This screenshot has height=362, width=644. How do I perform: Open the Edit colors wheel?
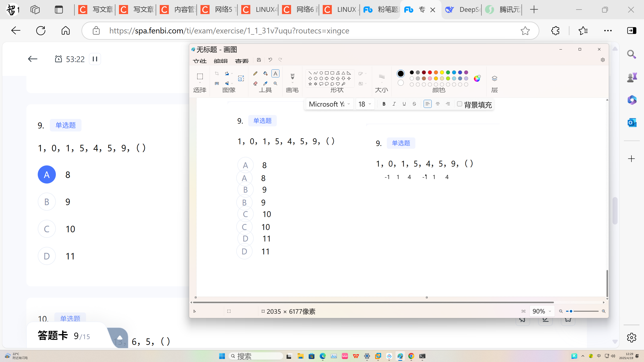[477, 78]
